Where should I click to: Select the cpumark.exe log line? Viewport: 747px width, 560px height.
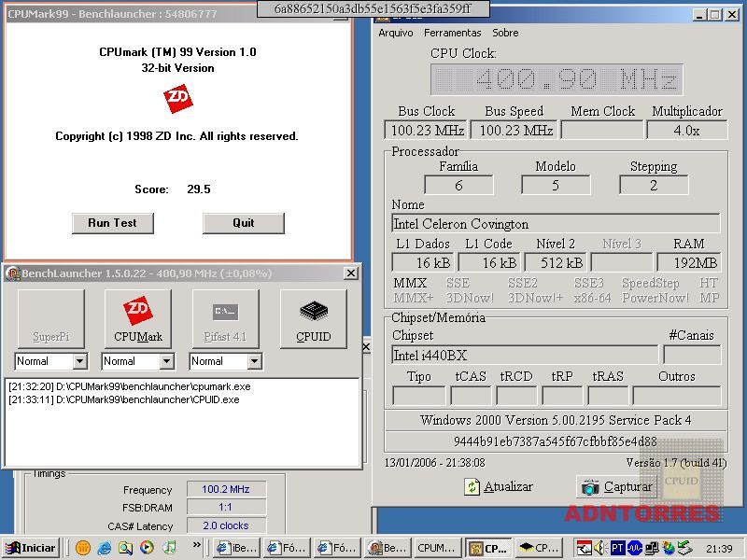click(130, 386)
